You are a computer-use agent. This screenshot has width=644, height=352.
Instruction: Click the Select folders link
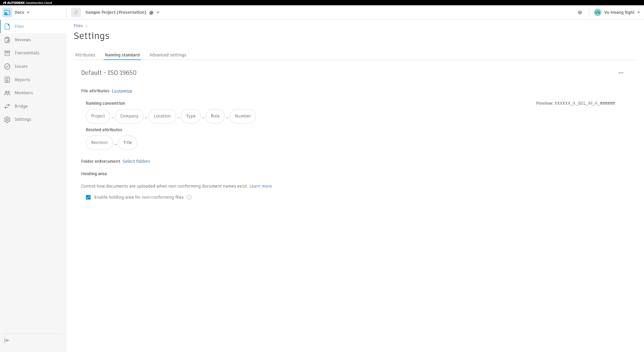click(x=136, y=162)
